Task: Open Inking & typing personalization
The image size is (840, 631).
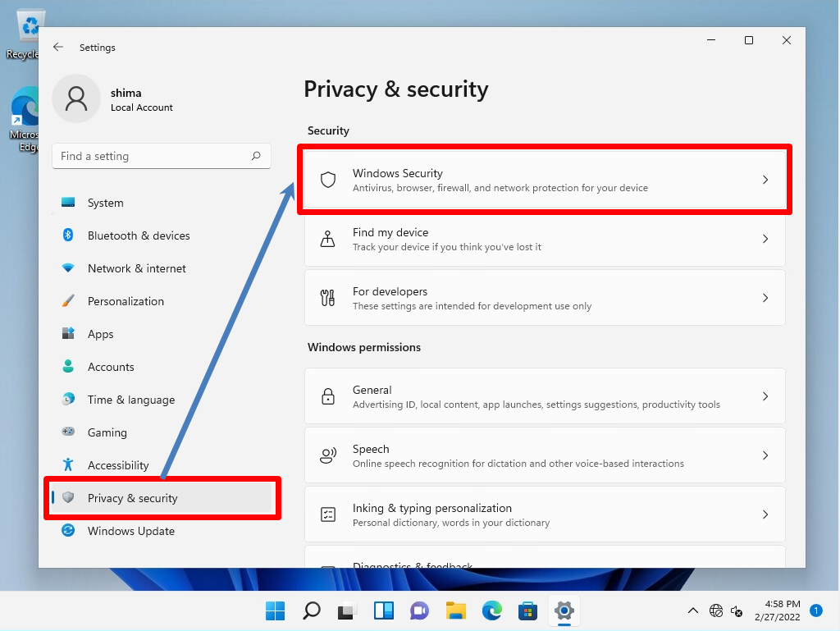Action: tap(545, 514)
